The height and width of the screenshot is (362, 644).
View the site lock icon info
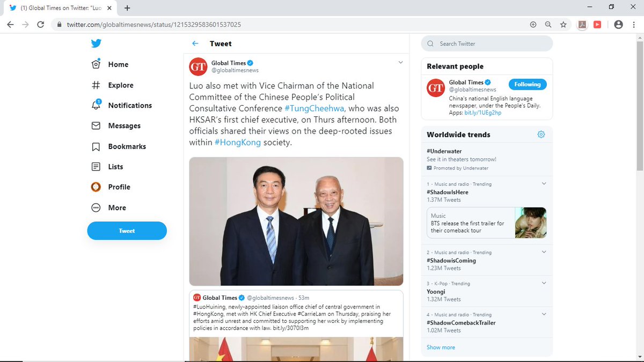(x=58, y=25)
